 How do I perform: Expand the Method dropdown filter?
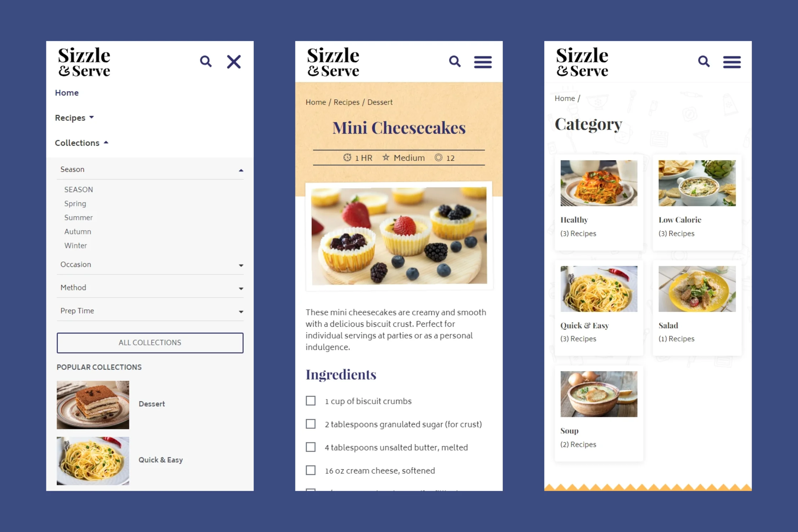[150, 287]
